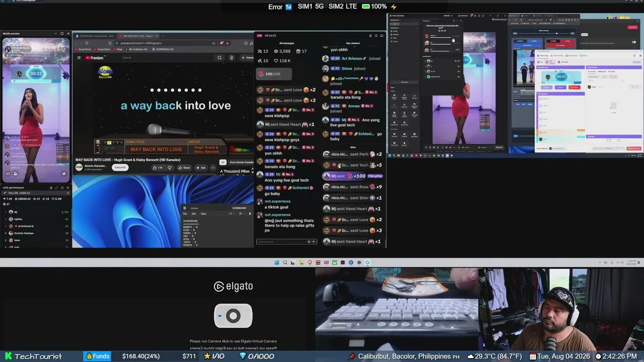Click the share arrow in Mobile preview
The image size is (644, 362).
pos(64,174)
